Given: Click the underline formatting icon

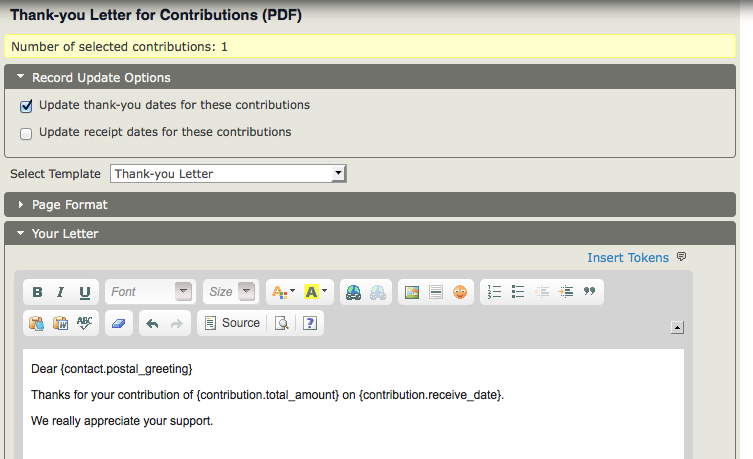Looking at the screenshot, I should [x=84, y=292].
